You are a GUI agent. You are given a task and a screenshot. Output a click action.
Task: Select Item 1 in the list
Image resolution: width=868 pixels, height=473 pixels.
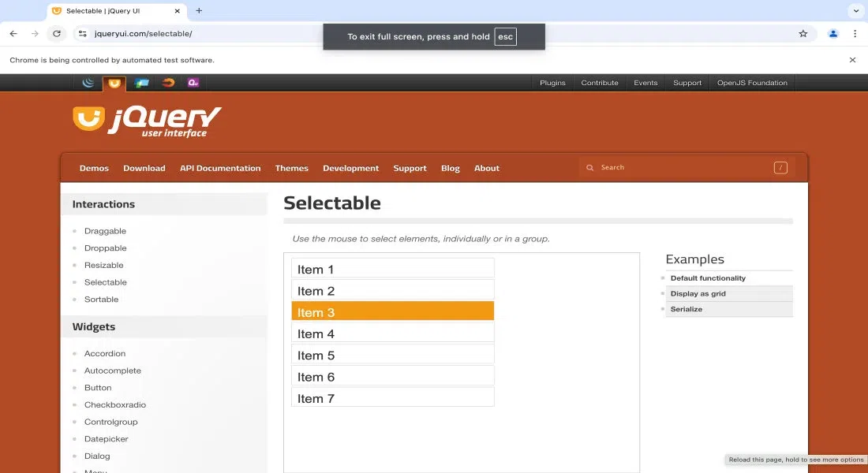coord(392,268)
